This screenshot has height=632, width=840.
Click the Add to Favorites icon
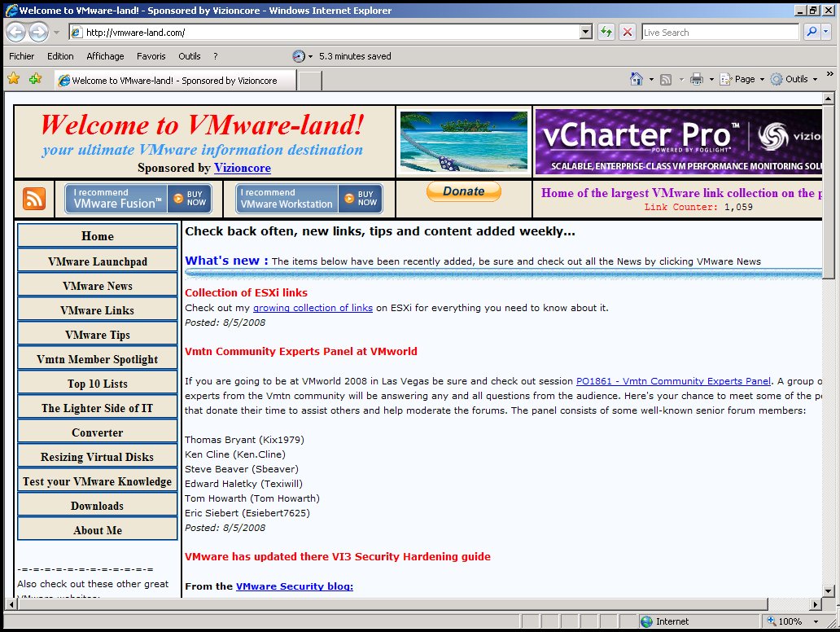pos(35,79)
